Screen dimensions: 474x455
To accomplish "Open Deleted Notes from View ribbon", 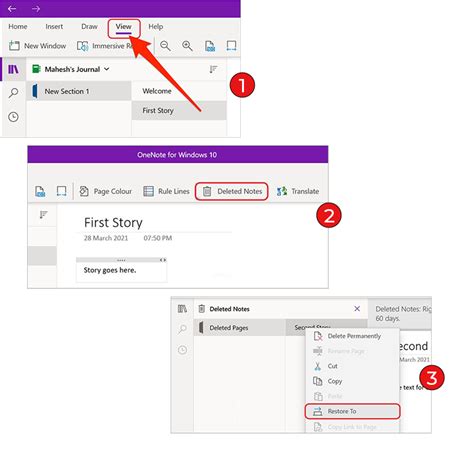I will [232, 191].
